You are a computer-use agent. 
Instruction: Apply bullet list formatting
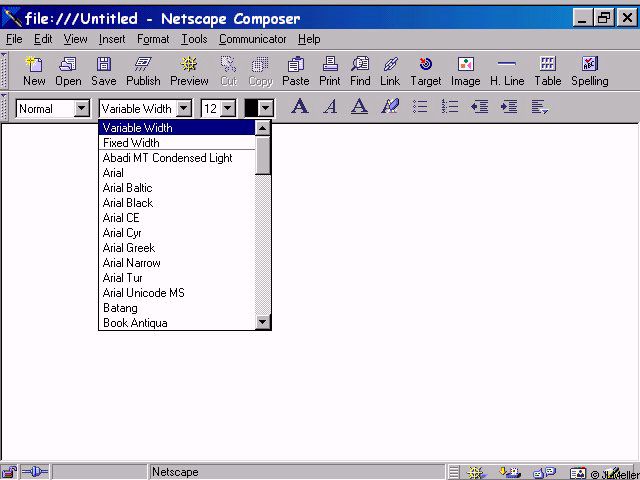point(420,107)
